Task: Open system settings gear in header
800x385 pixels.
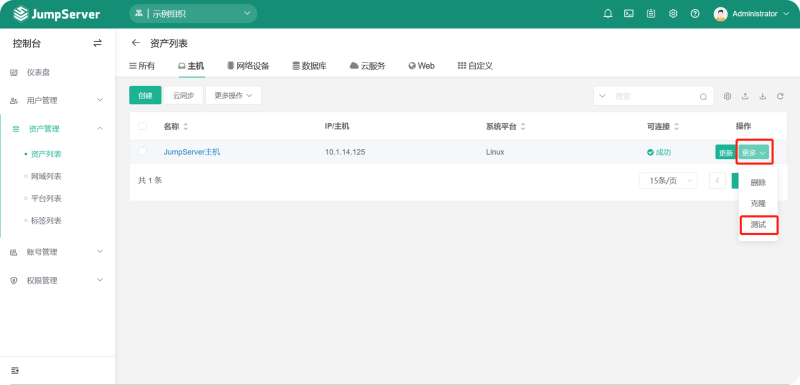Action: (x=673, y=14)
